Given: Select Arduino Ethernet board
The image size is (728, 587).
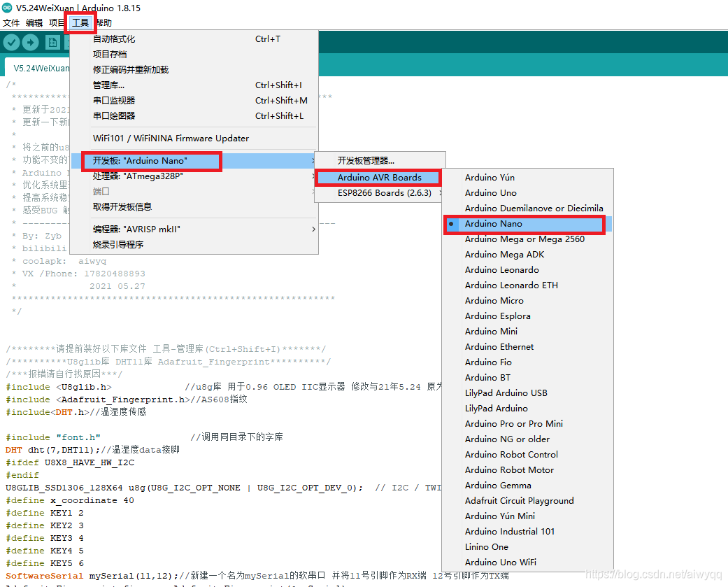Looking at the screenshot, I should coord(527,346).
